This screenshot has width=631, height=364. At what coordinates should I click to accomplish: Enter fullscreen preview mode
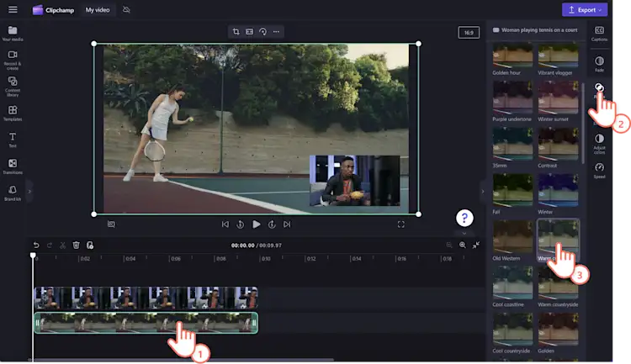pyautogui.click(x=400, y=224)
